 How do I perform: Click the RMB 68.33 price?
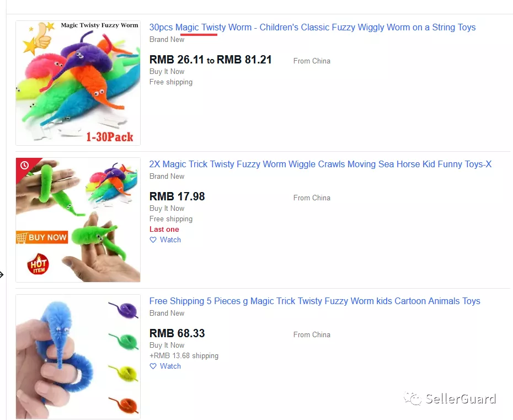pyautogui.click(x=177, y=333)
